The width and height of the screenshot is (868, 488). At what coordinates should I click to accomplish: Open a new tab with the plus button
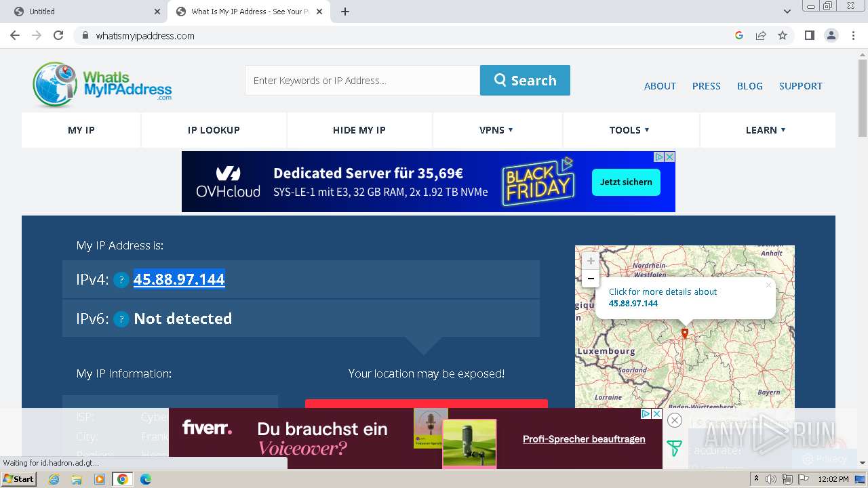click(x=344, y=12)
